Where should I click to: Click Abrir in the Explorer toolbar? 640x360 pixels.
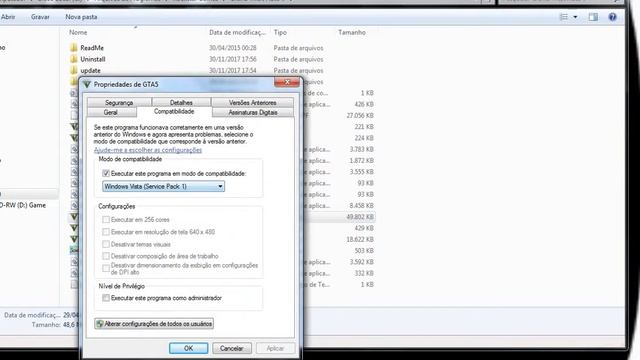pyautogui.click(x=8, y=17)
